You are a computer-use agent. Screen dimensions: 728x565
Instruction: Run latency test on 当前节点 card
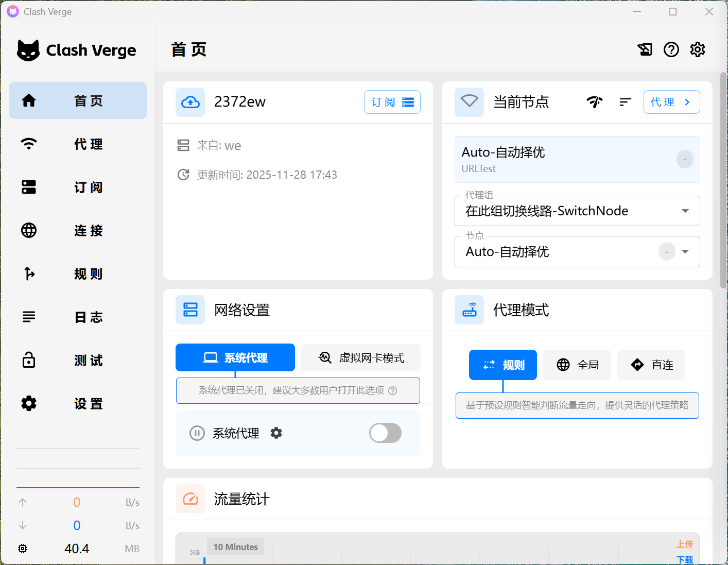[x=595, y=102]
